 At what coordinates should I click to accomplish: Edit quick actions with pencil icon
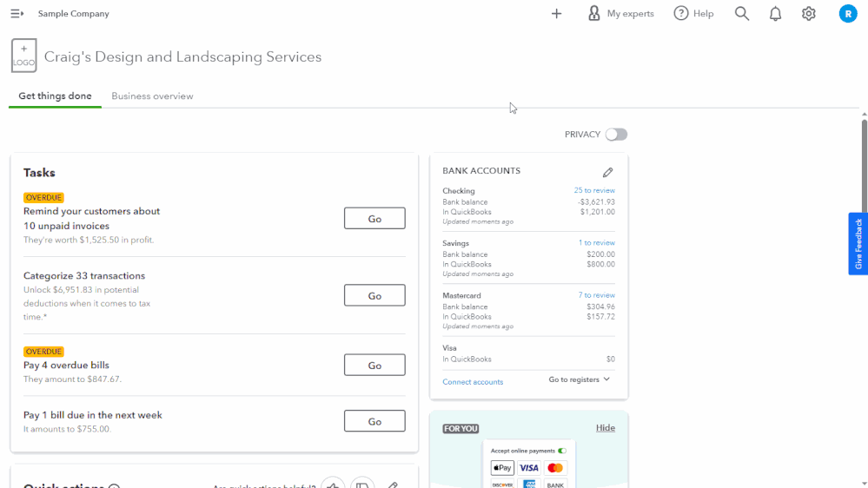tap(393, 485)
